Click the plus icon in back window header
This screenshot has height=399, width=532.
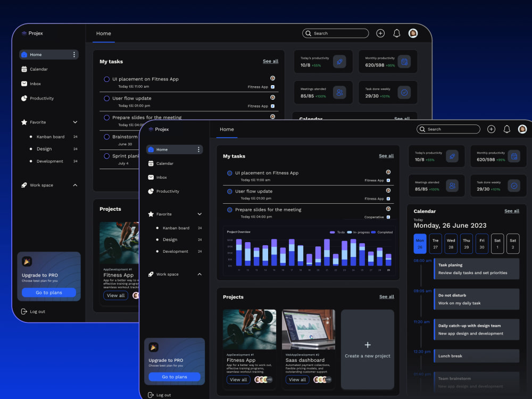pos(380,33)
